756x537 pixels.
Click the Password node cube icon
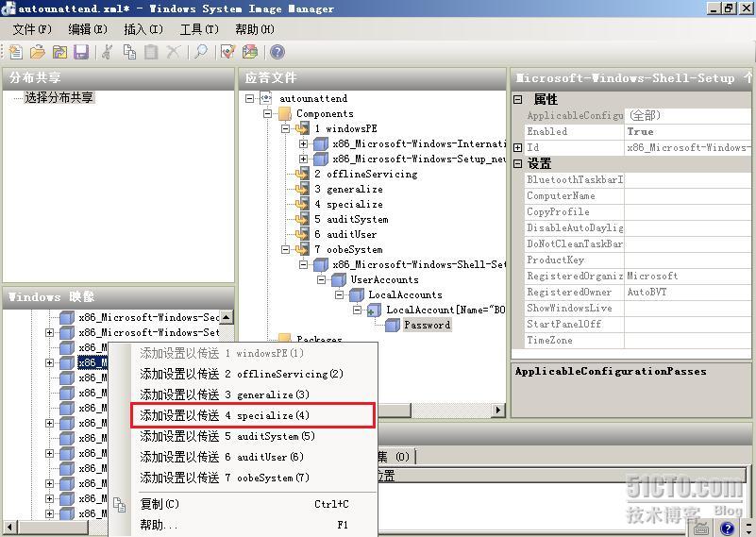393,326
